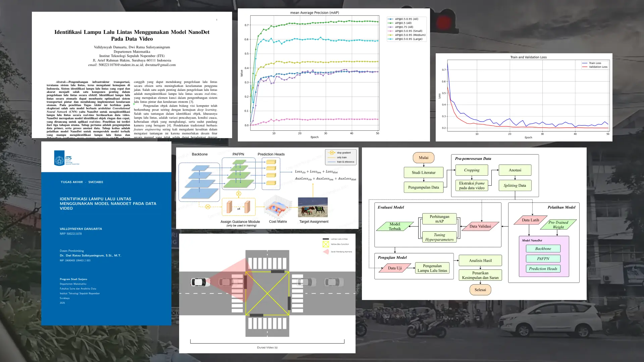Open the paper titled Identifikasi Lampu Lalu Lintas
Viewport: 644px width, 362px height.
pyautogui.click(x=132, y=75)
